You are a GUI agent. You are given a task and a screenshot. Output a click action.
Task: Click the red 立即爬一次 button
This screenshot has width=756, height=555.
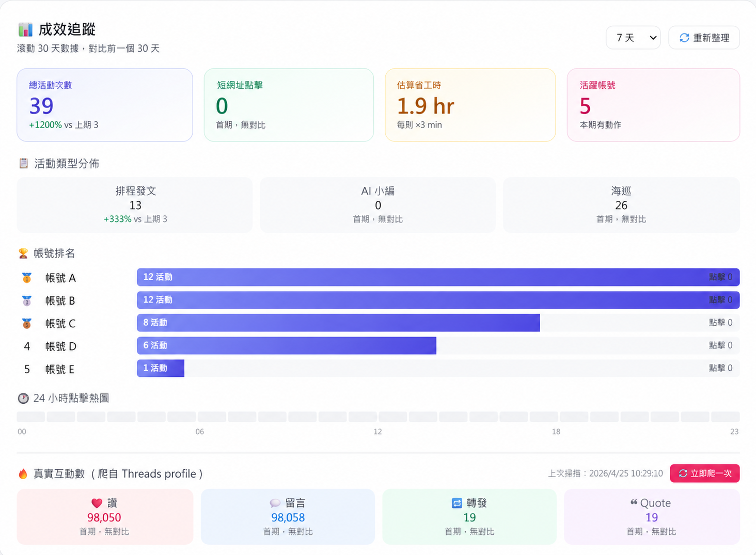click(705, 473)
